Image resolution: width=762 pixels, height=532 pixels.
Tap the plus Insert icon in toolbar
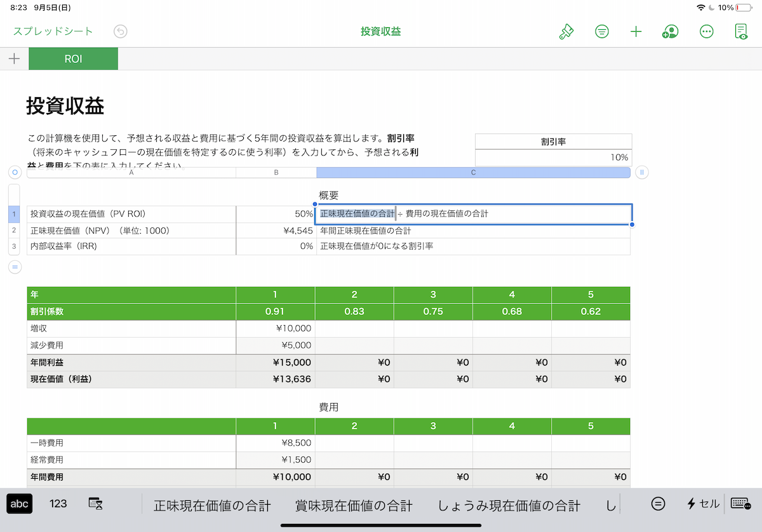pos(636,31)
